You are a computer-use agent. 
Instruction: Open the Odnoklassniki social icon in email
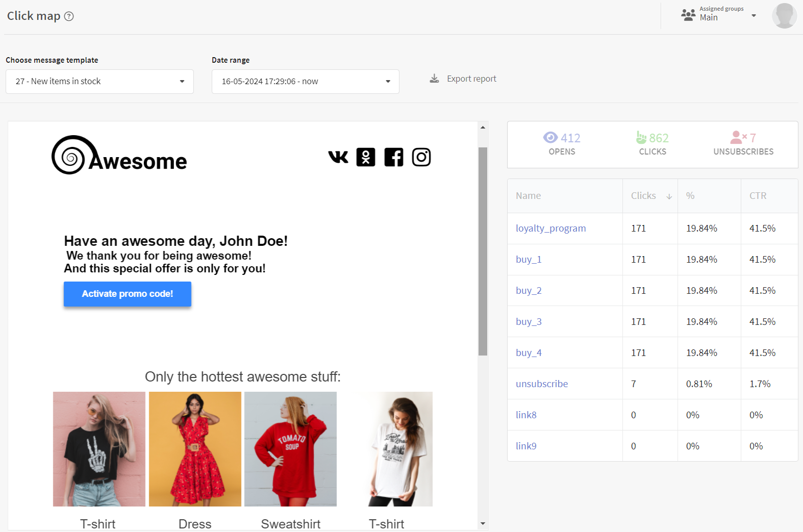(x=366, y=157)
